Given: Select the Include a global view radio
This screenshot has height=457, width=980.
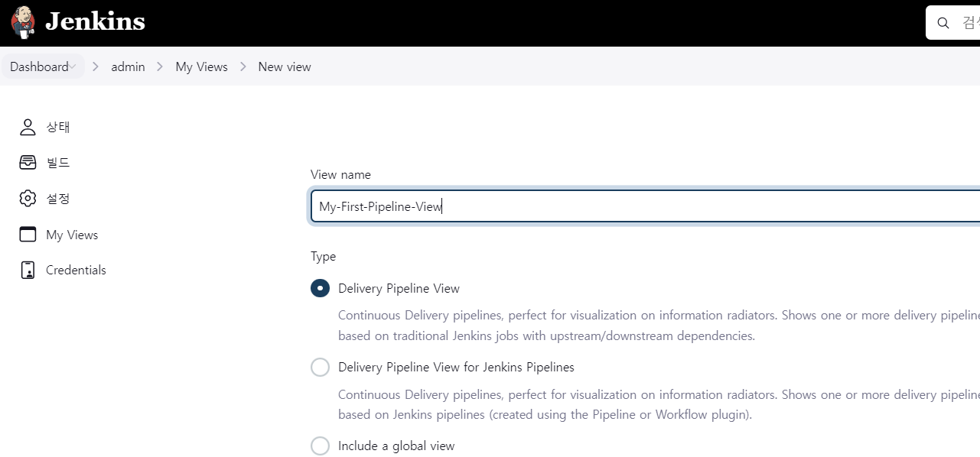Looking at the screenshot, I should click(321, 446).
